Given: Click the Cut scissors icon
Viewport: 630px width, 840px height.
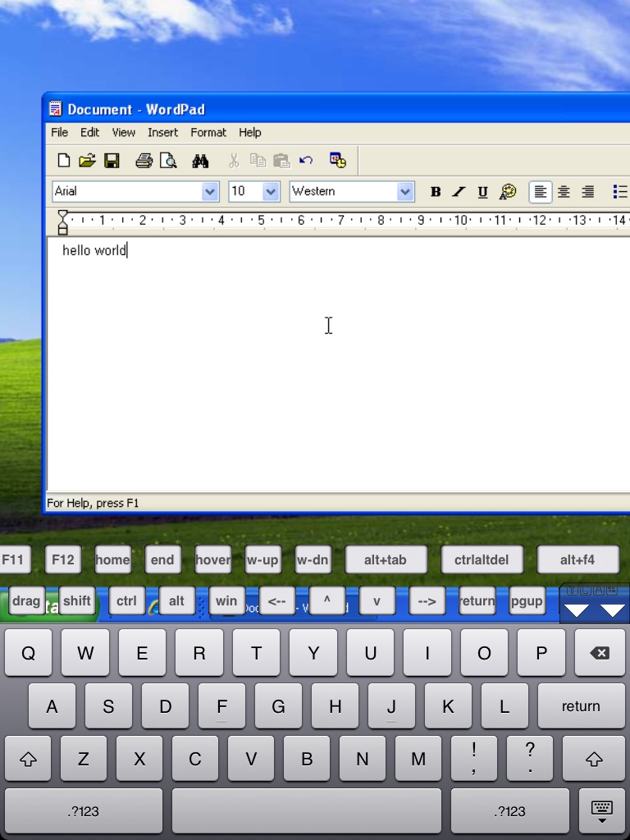Looking at the screenshot, I should click(x=234, y=161).
